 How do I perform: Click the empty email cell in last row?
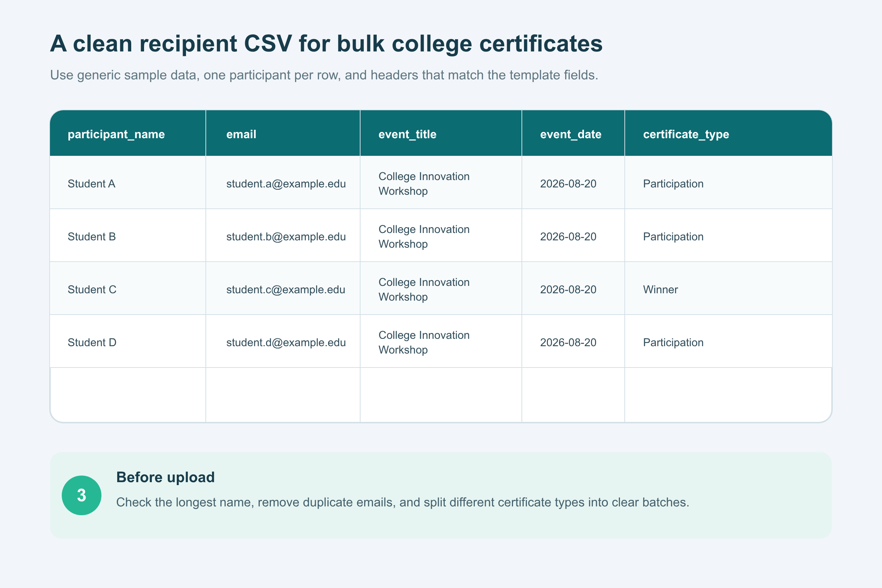point(283,395)
